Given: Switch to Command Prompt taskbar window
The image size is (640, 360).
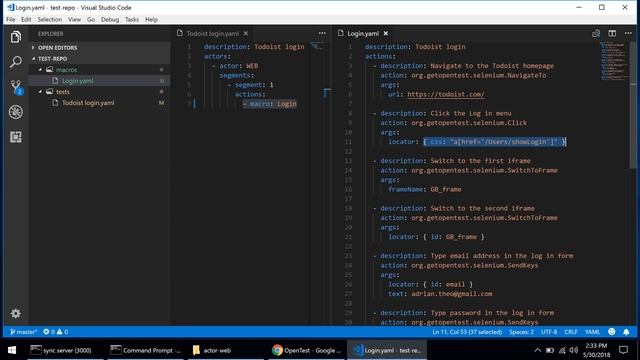Looking at the screenshot, I should [146, 350].
